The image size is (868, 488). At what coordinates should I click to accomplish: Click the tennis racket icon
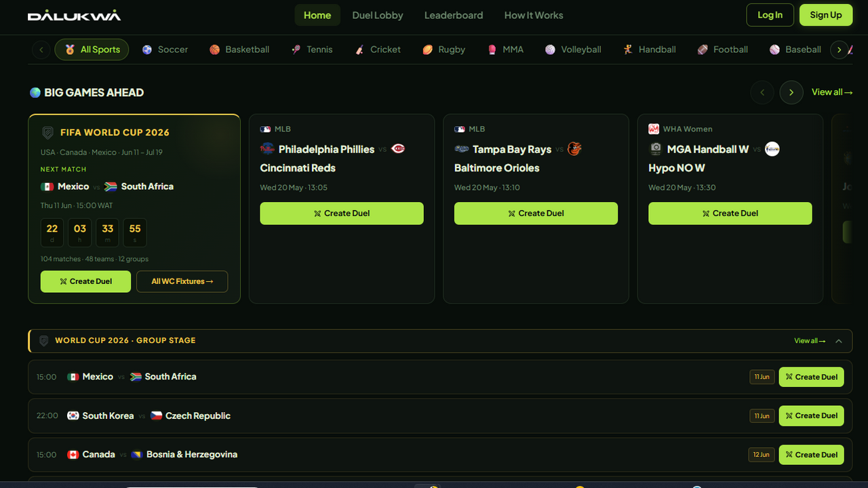click(x=296, y=49)
